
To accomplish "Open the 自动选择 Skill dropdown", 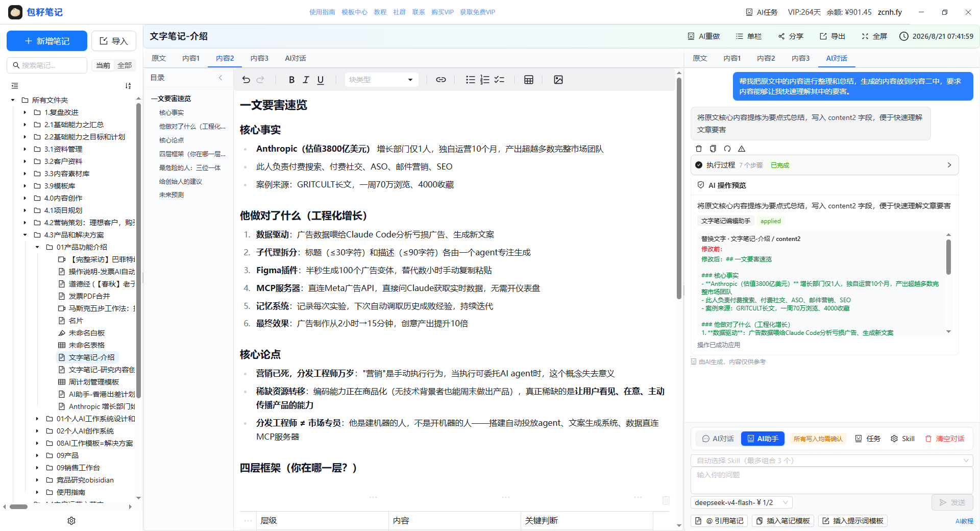I will (x=832, y=461).
